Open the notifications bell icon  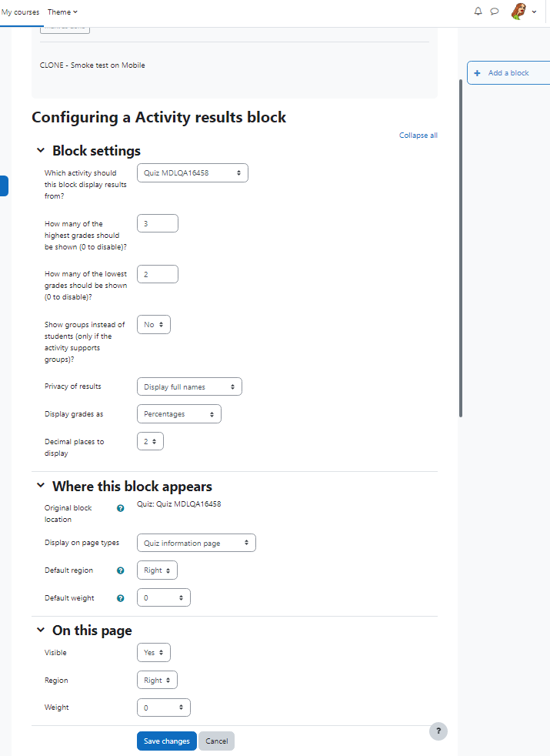coord(478,11)
